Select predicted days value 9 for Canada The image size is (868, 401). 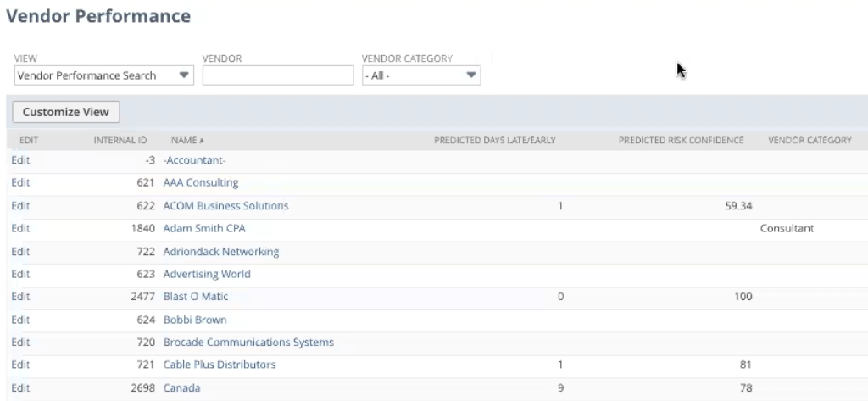point(560,387)
